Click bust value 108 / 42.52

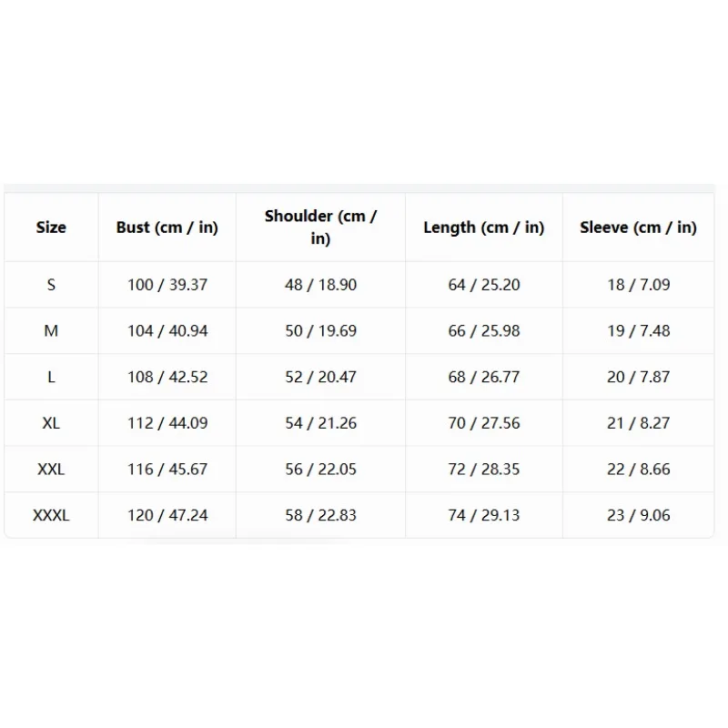167,377
